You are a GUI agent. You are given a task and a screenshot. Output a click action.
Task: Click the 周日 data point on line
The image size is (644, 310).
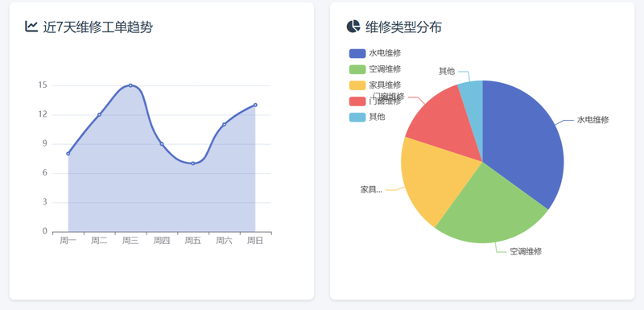(x=255, y=105)
